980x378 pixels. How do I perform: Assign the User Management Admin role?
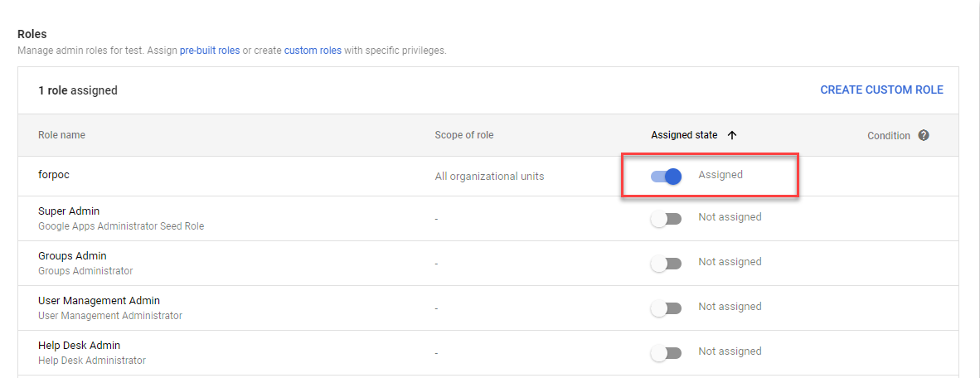tap(666, 308)
